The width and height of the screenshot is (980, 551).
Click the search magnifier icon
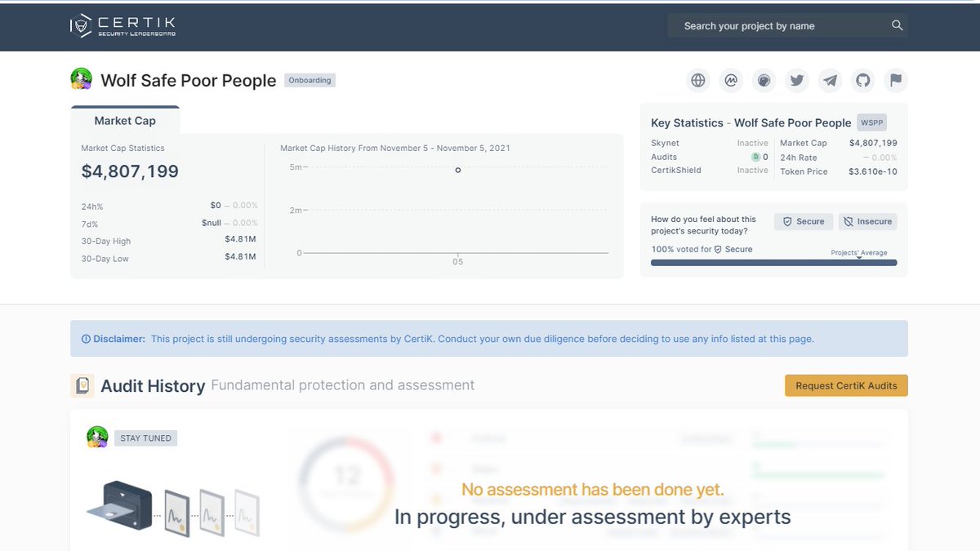point(897,25)
